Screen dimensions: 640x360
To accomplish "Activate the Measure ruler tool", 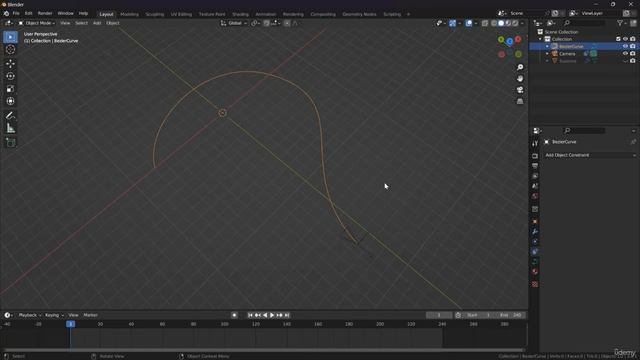I will [11, 129].
